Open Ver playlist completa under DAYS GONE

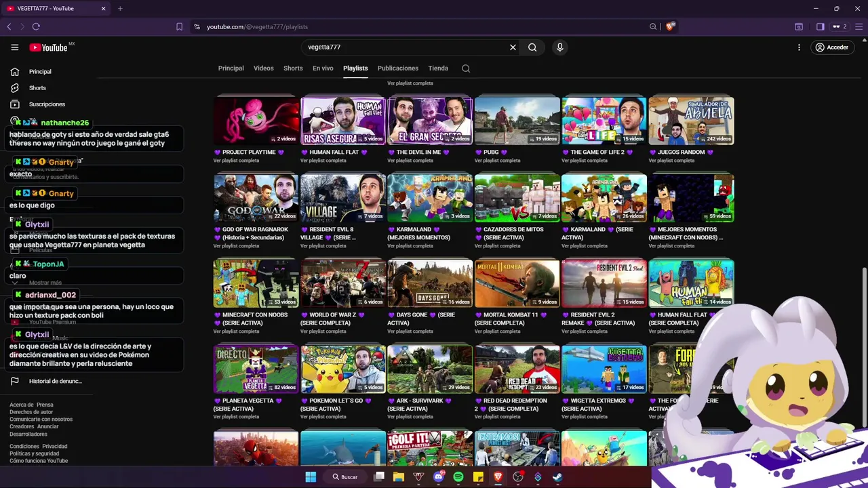point(410,331)
